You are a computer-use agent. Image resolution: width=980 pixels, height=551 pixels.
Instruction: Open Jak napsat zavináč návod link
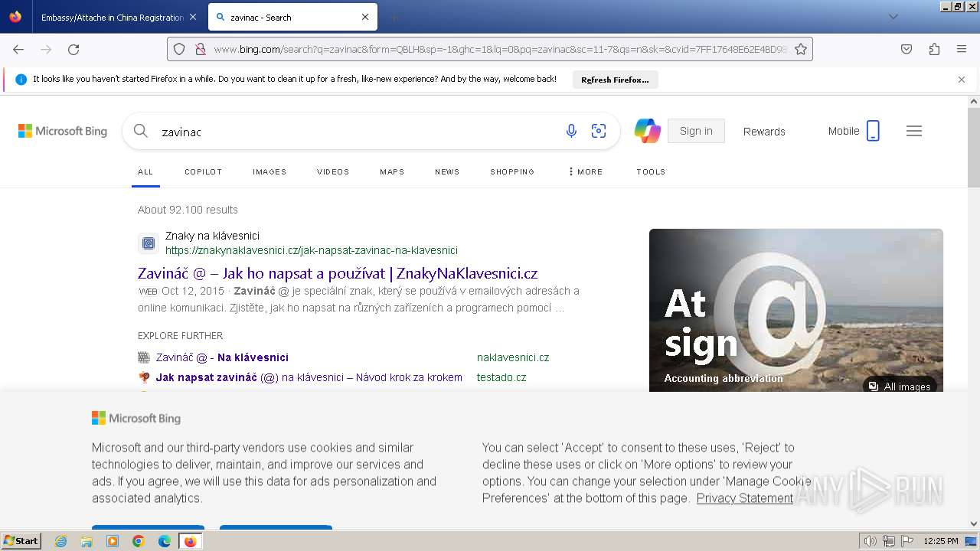(309, 377)
